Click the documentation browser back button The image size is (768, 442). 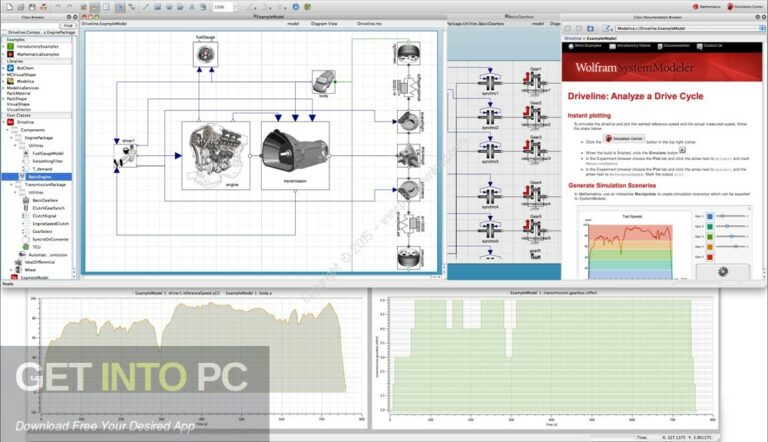coord(568,28)
